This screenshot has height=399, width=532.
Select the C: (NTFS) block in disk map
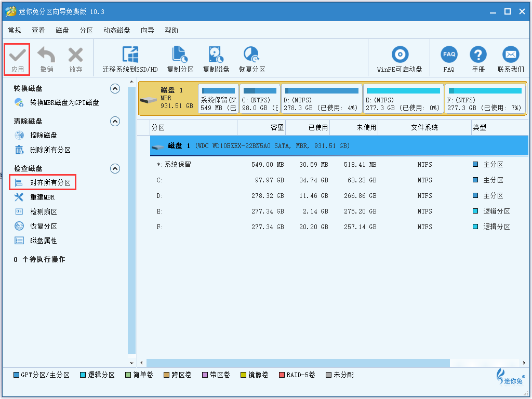tap(260, 99)
